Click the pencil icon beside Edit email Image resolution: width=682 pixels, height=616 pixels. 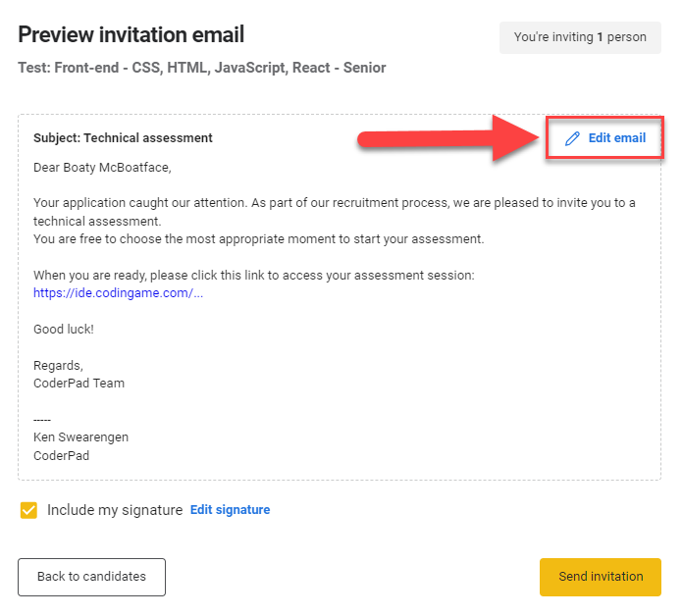[573, 138]
